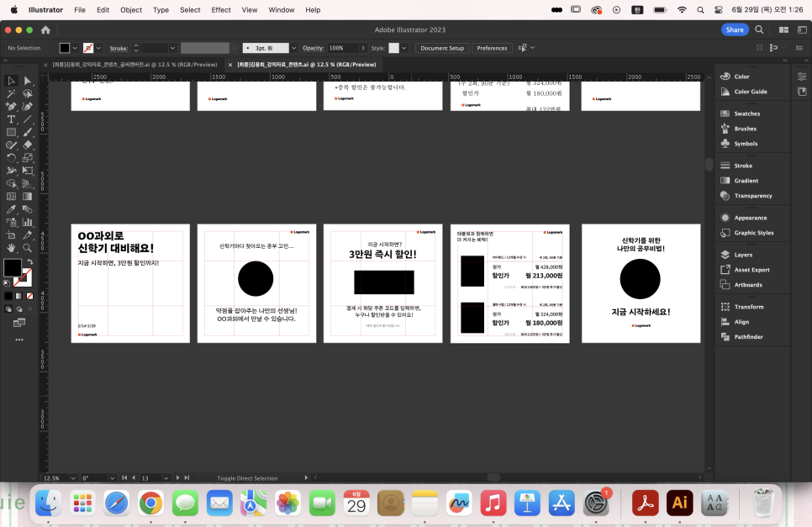Go to first artboard arrow
This screenshot has height=527, width=812.
(124, 477)
